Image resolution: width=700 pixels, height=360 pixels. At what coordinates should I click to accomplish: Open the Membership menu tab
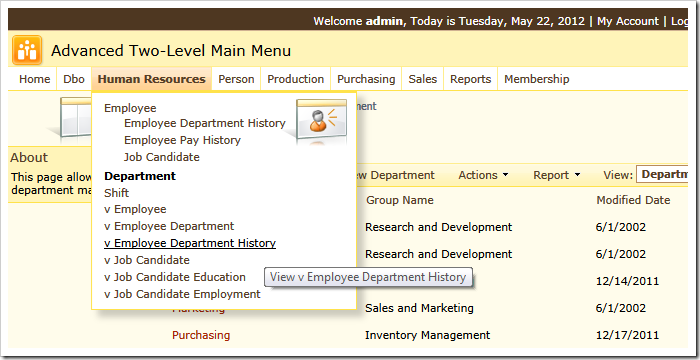point(537,79)
